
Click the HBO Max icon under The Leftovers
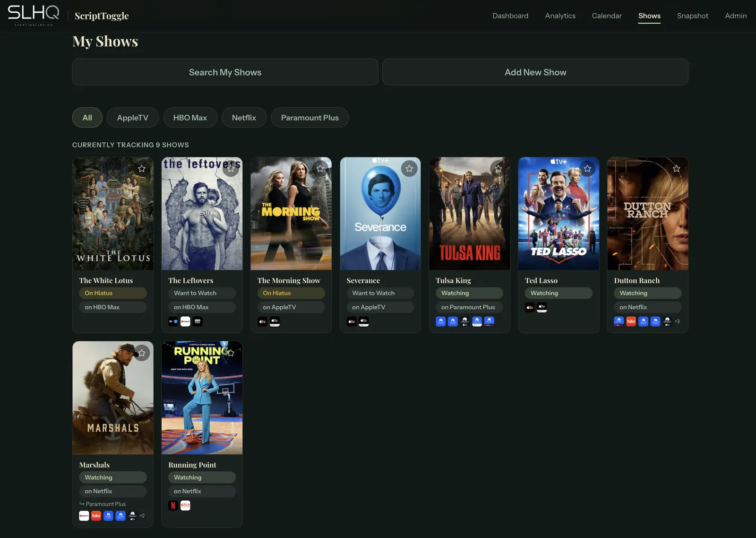[x=198, y=321]
